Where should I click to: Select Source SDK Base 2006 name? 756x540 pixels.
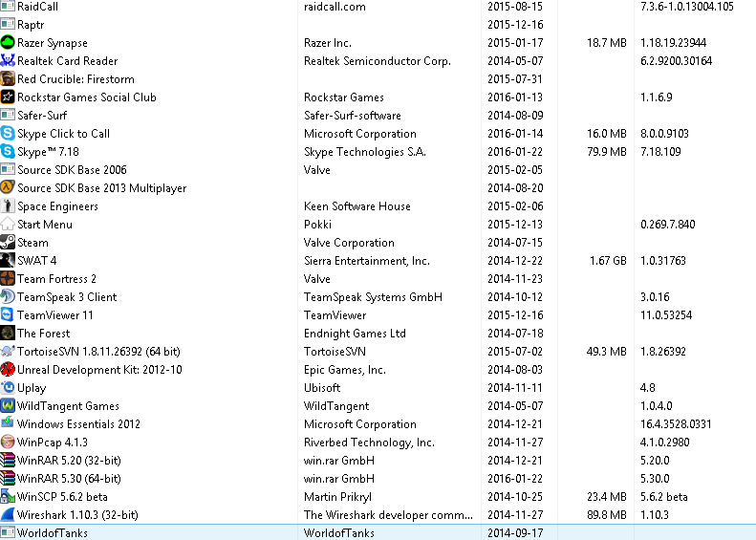[72, 170]
